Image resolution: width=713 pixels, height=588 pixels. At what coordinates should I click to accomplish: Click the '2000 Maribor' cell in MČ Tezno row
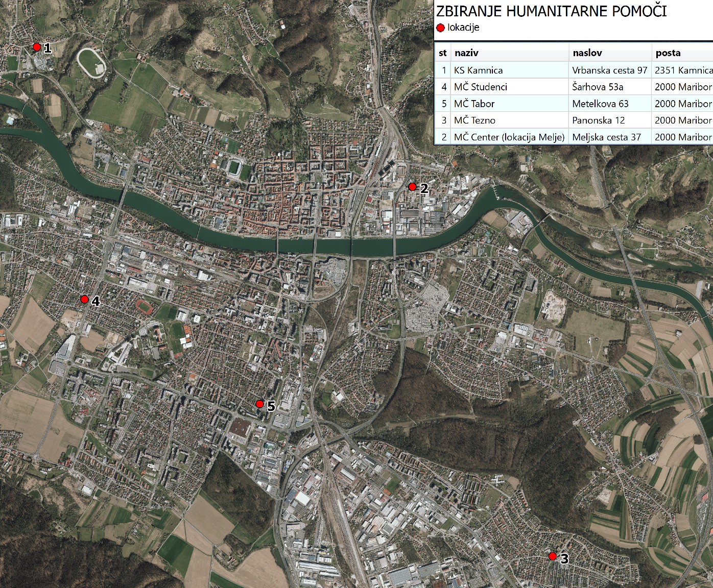tap(682, 120)
